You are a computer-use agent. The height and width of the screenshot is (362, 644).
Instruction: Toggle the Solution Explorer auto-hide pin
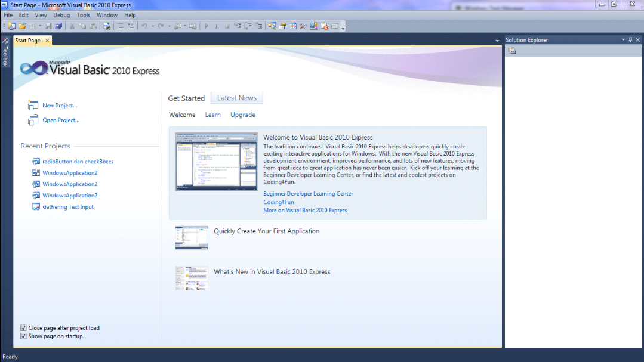(x=630, y=39)
